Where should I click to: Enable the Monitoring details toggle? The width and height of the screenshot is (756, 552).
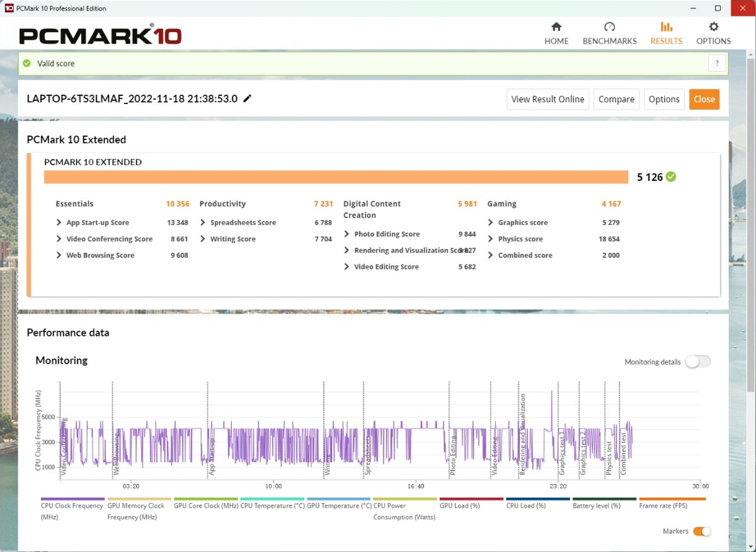coord(698,362)
